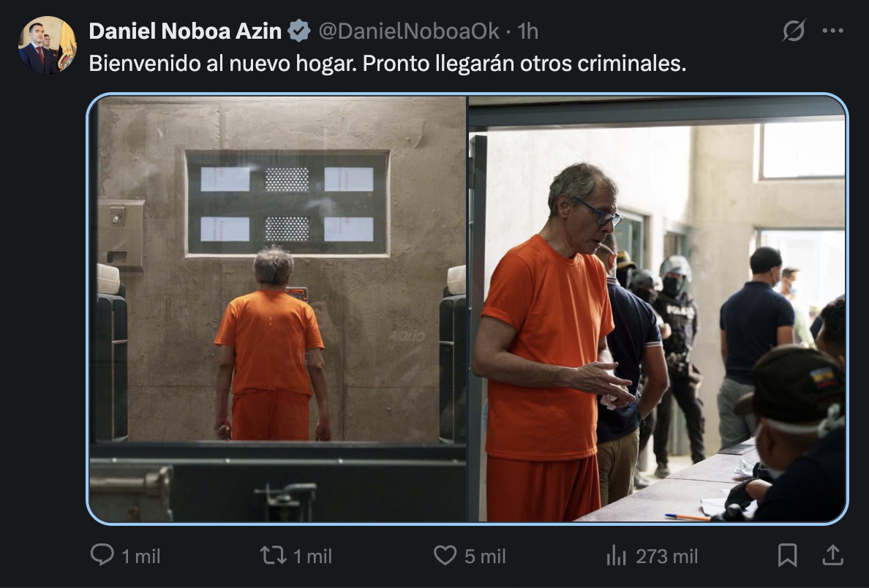Like the post with heart icon
The width and height of the screenshot is (869, 588).
pos(445,555)
